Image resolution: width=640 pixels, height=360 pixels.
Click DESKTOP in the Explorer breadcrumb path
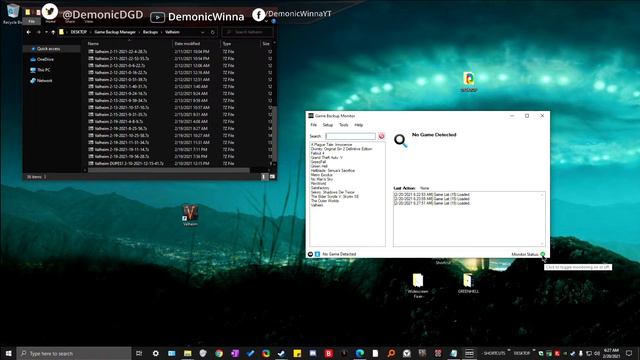(79, 32)
